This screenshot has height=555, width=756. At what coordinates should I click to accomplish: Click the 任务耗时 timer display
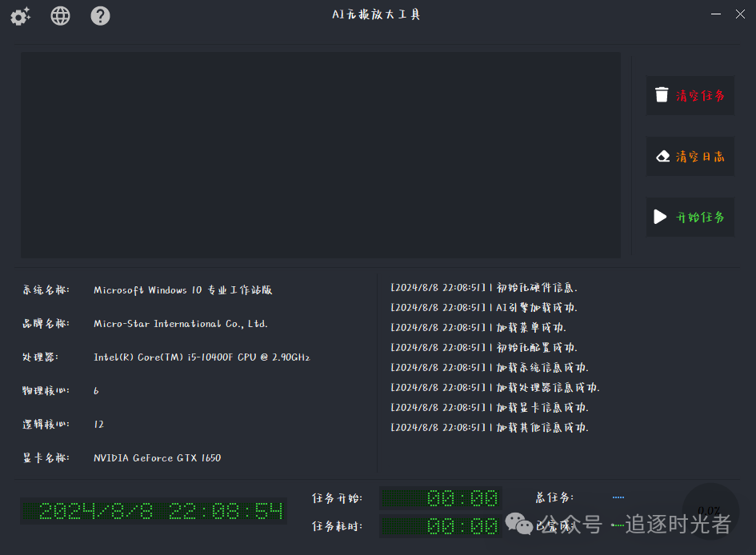tap(441, 526)
